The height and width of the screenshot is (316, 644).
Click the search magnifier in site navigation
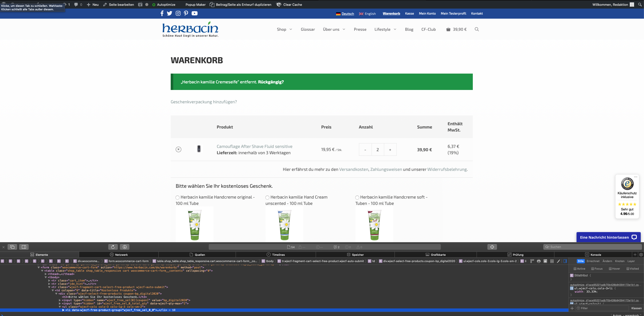(477, 29)
